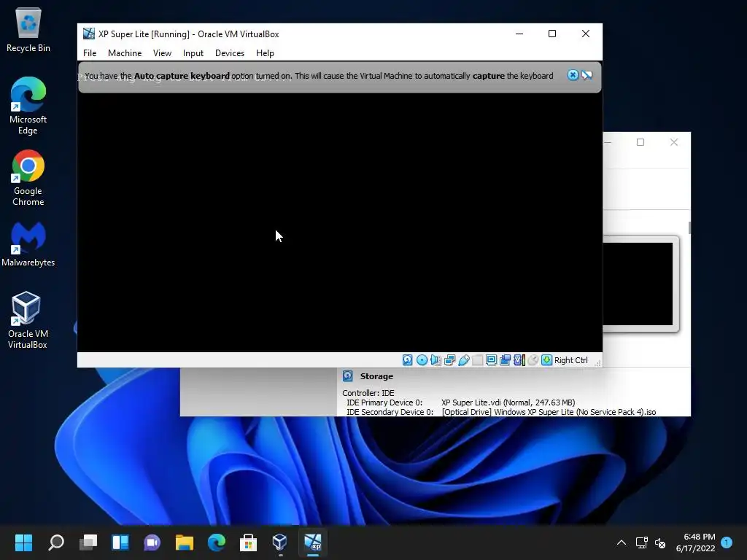Click the running XP VM taskbar icon

click(x=313, y=542)
